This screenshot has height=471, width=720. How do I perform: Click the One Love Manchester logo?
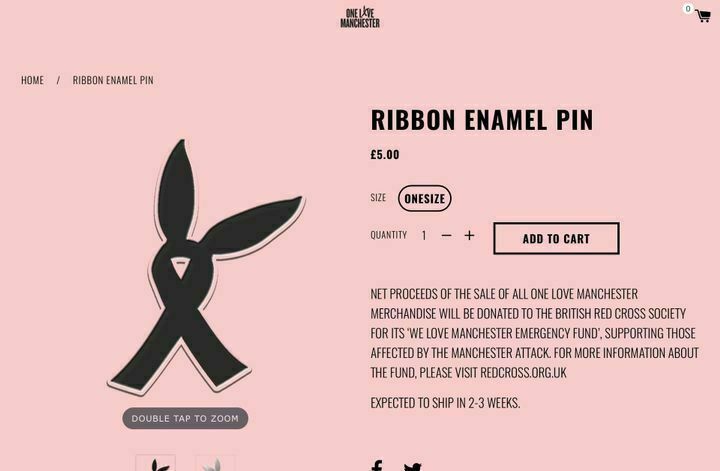360,17
